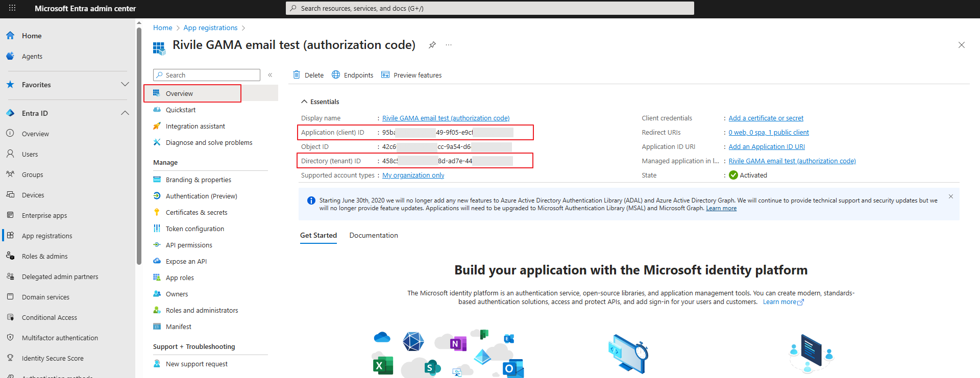
Task: Click the Enterprise apps icon
Action: pyautogui.click(x=10, y=215)
